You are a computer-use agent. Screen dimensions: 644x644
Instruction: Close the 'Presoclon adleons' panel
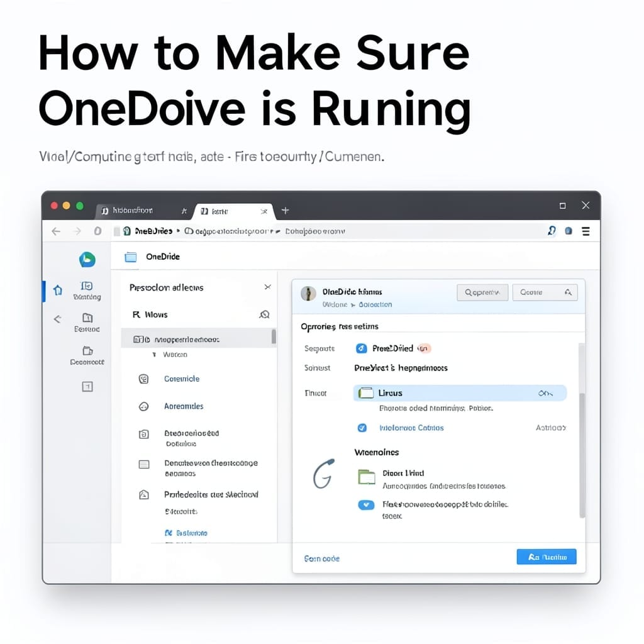coord(267,287)
